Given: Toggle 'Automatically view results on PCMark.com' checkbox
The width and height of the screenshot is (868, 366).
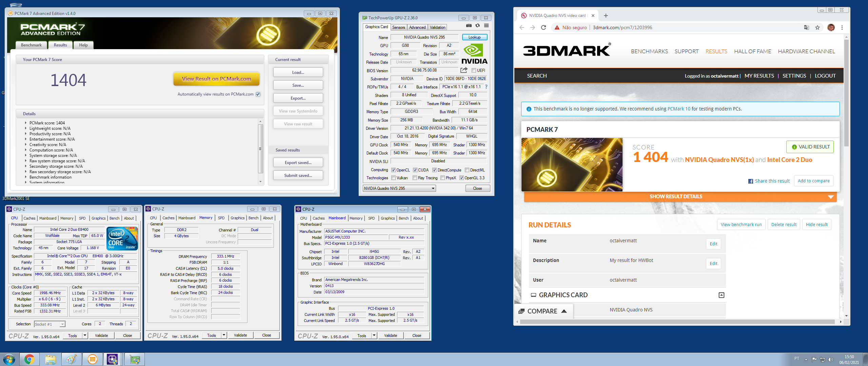Looking at the screenshot, I should pos(258,94).
